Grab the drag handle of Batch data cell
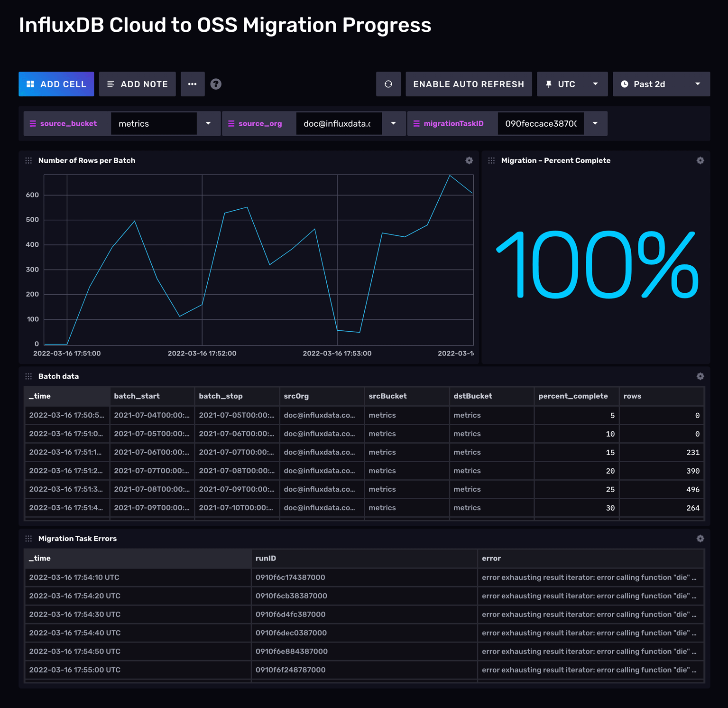The image size is (728, 708). coord(28,376)
